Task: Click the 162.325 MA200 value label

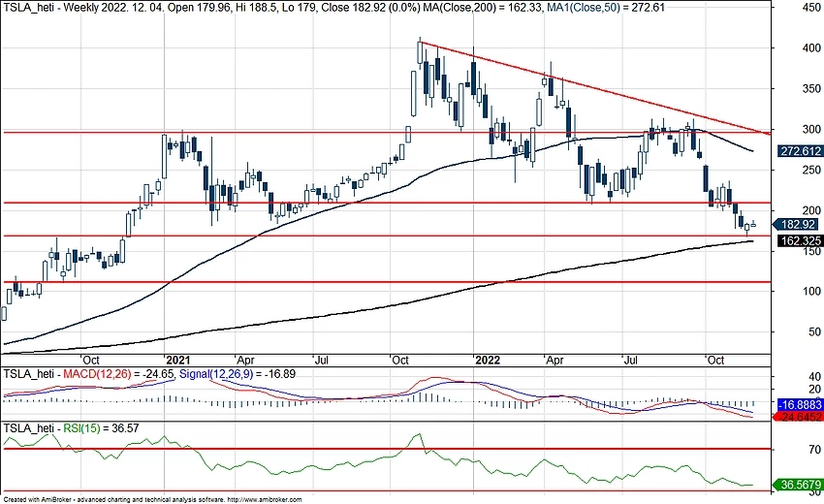Action: pyautogui.click(x=800, y=241)
